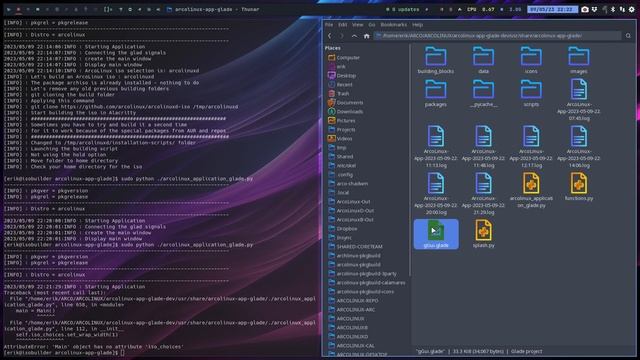Open the Help menu in Thunar
Screen dimensions: 640x360
pos(417,25)
